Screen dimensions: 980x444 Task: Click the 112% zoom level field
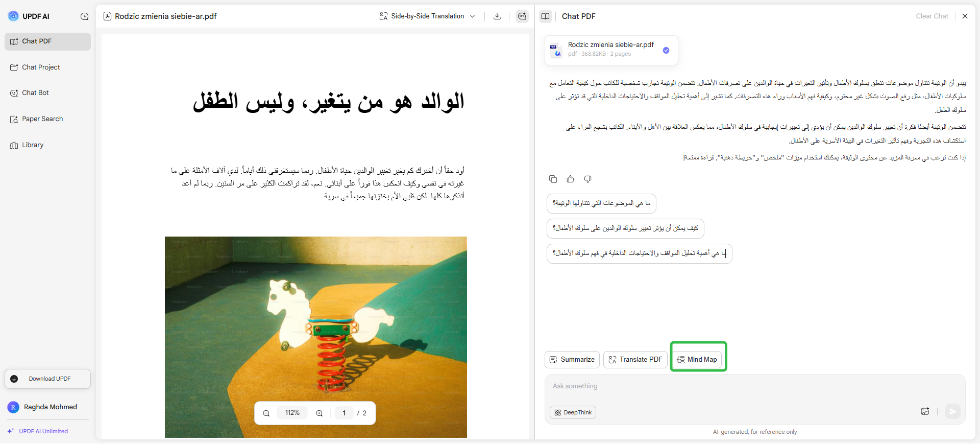(292, 413)
